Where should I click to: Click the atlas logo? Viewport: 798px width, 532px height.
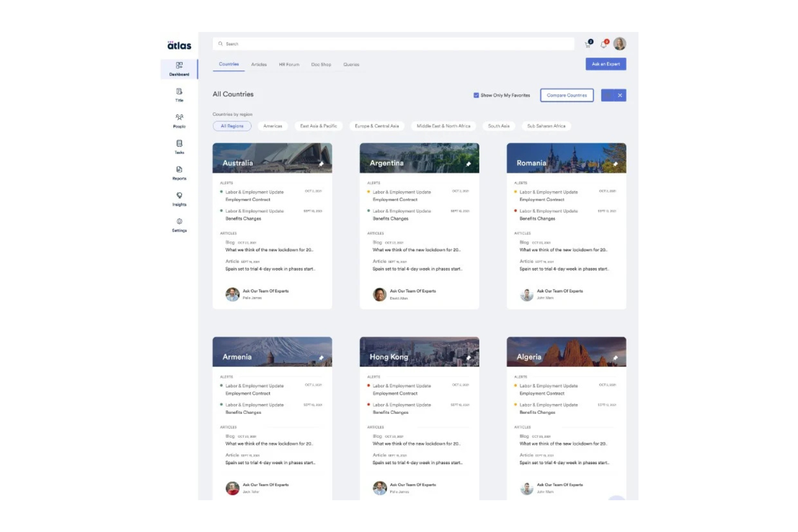(179, 45)
